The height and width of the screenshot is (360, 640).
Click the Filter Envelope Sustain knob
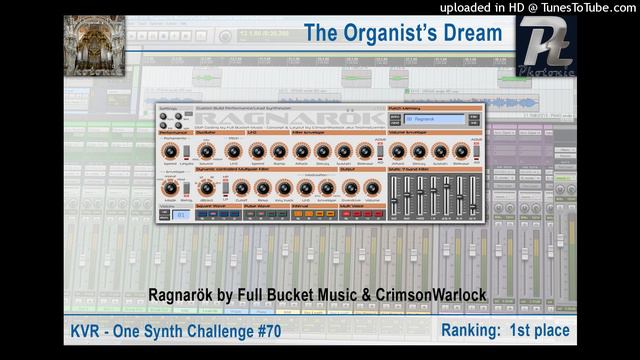pyautogui.click(x=344, y=151)
